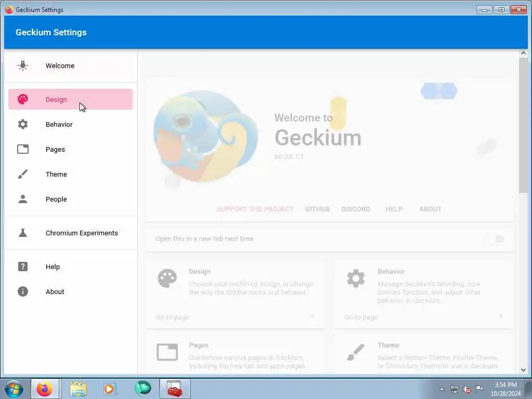The height and width of the screenshot is (399, 532).
Task: Select the People section
Action: tap(71, 199)
